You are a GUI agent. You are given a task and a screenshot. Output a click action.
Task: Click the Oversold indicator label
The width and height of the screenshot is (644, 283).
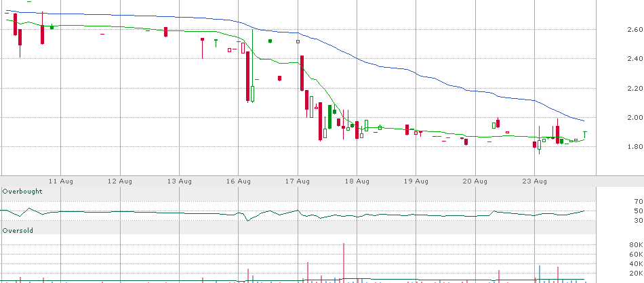pos(18,230)
